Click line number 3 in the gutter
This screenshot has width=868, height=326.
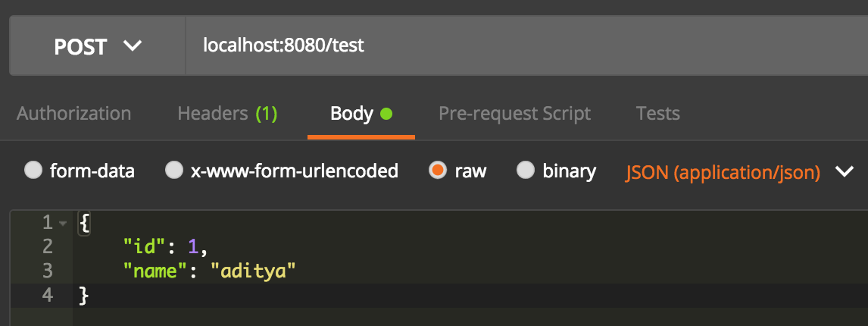click(x=48, y=270)
